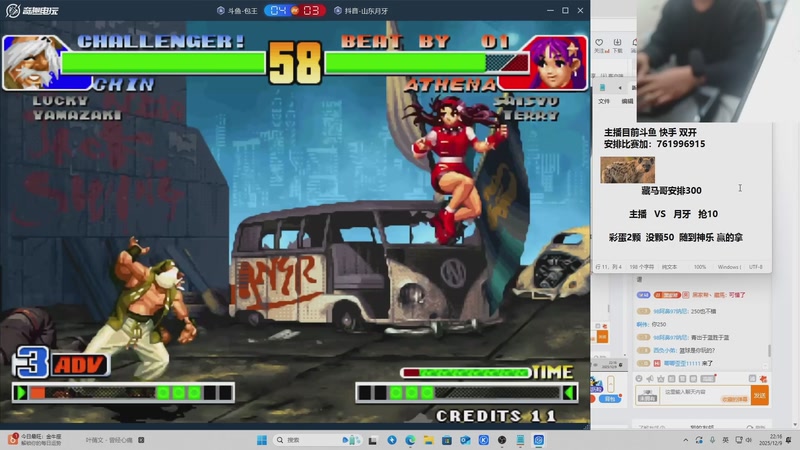Screen dimensions: 800x450
Task: Click the yellow bubble button in chat input
Action: point(735,399)
